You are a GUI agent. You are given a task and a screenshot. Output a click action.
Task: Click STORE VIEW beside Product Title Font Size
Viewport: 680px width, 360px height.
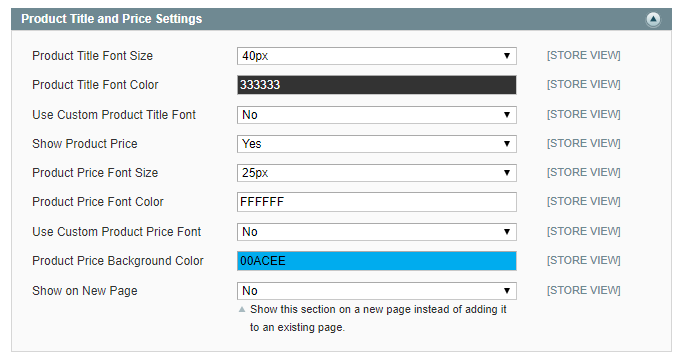pyautogui.click(x=583, y=56)
